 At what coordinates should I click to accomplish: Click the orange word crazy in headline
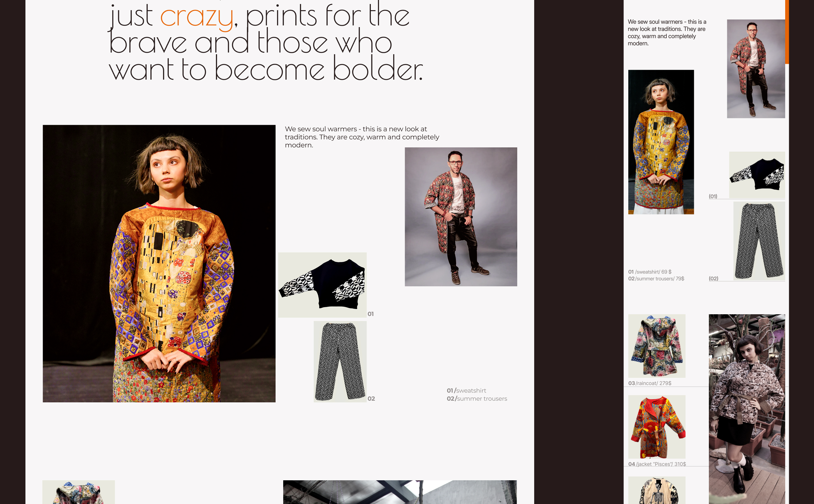[x=196, y=17]
